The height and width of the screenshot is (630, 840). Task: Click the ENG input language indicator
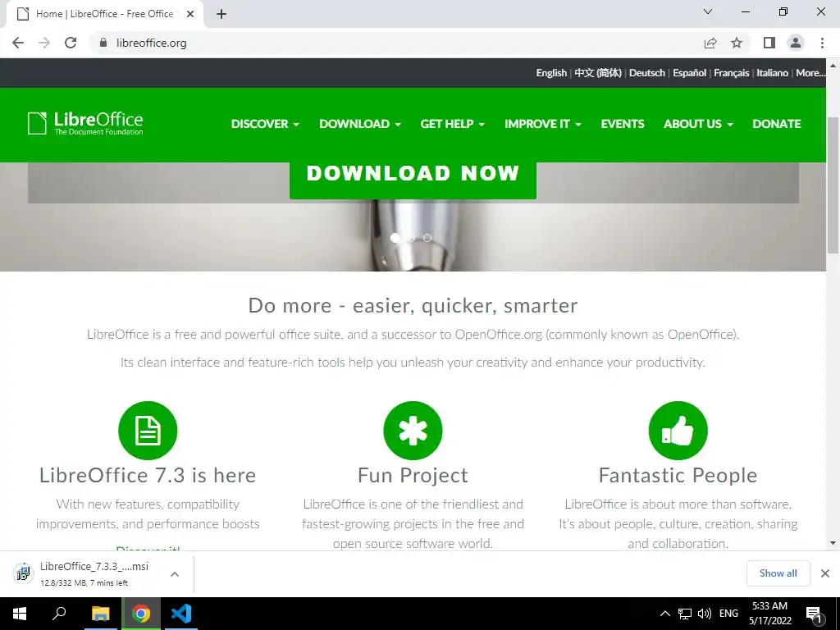click(728, 614)
